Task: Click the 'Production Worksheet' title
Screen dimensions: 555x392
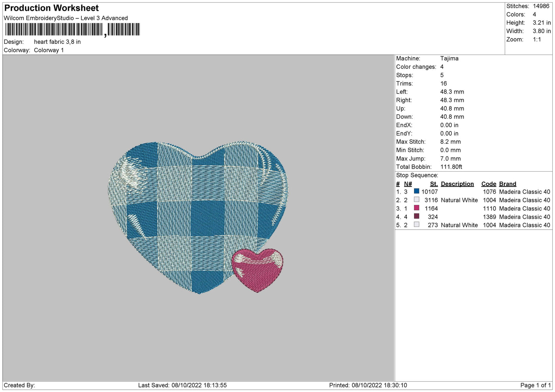Action: pyautogui.click(x=51, y=8)
